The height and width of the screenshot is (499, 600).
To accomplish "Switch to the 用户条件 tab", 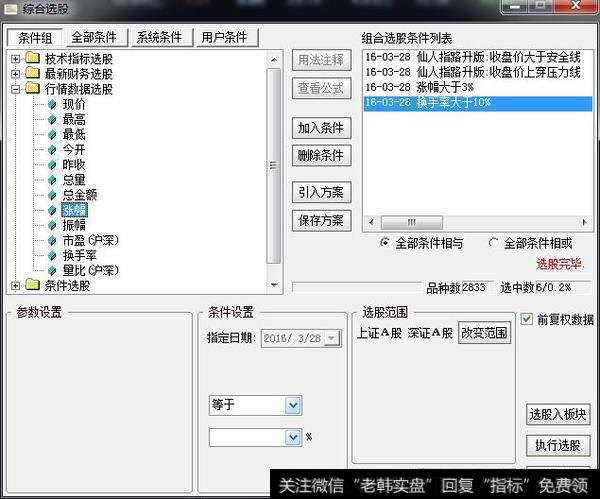I will (x=225, y=37).
